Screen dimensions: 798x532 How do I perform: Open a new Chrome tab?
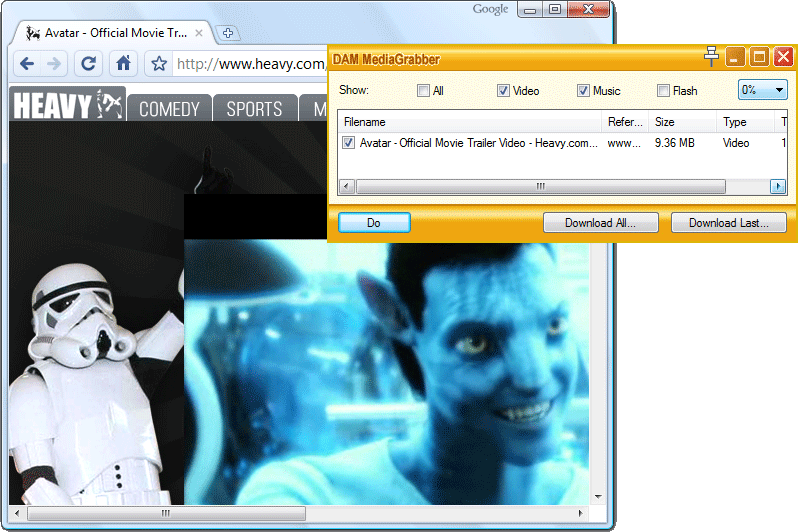point(228,33)
